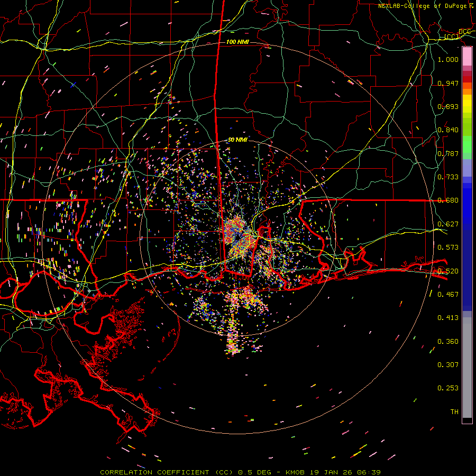Screen dimensions: 476x476
Task: Click the gray segment of the color bar
Action: (467, 368)
